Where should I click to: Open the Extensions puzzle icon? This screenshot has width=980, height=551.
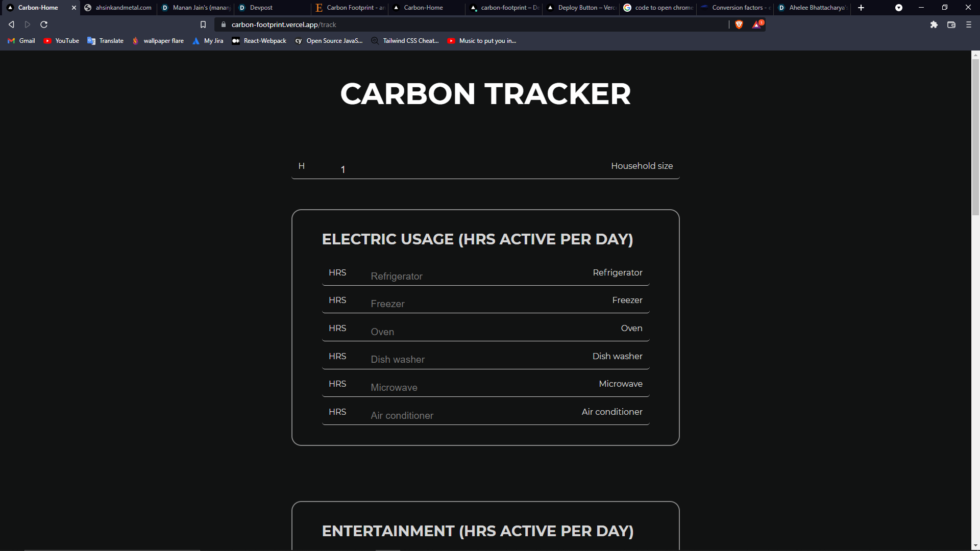[935, 24]
